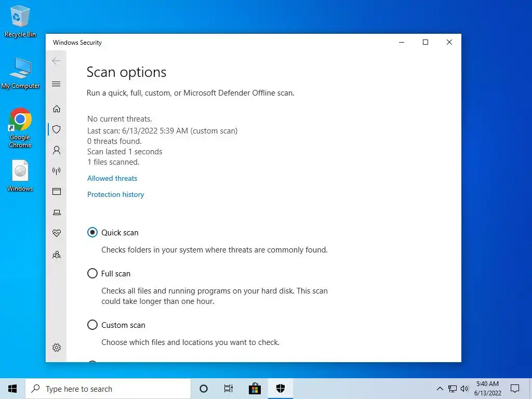Open the Windows Start menu
Viewport: 532px width, 399px height.
12,389
